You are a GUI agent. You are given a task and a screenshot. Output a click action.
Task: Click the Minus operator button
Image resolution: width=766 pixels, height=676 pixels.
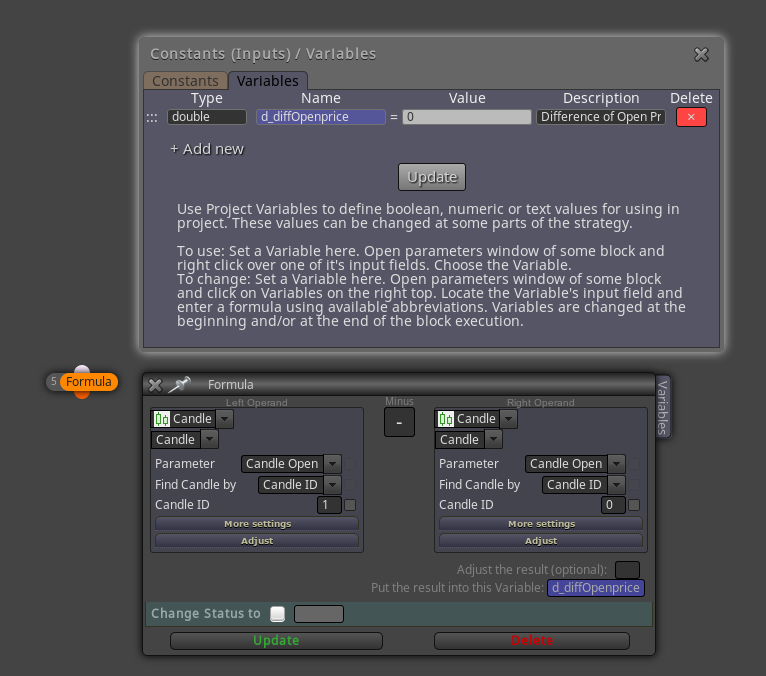point(399,422)
